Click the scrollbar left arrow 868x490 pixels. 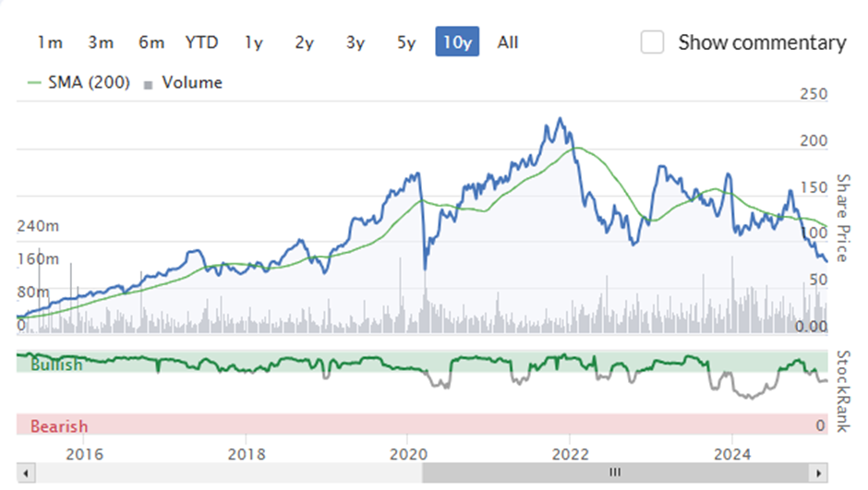pos(26,473)
